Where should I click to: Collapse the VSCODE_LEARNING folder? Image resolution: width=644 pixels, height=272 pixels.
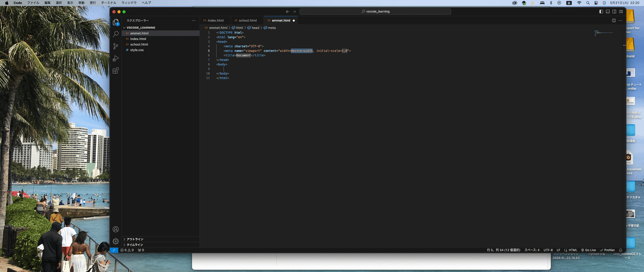pos(160,27)
